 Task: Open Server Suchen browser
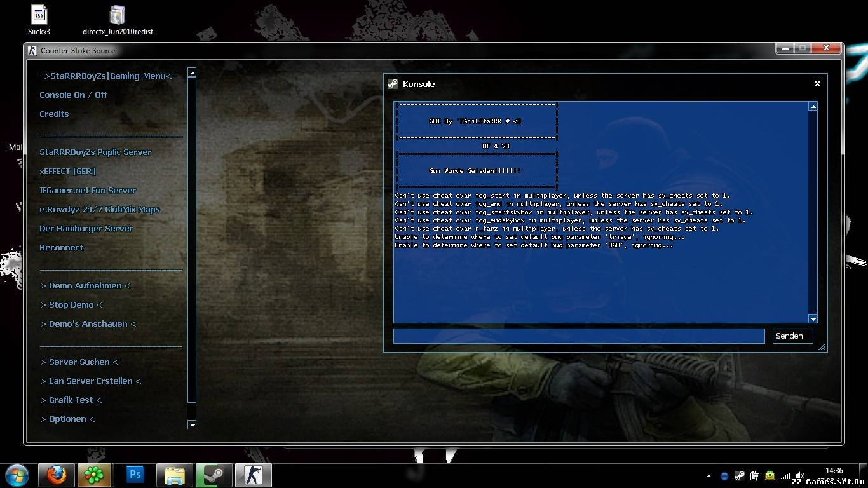click(79, 362)
